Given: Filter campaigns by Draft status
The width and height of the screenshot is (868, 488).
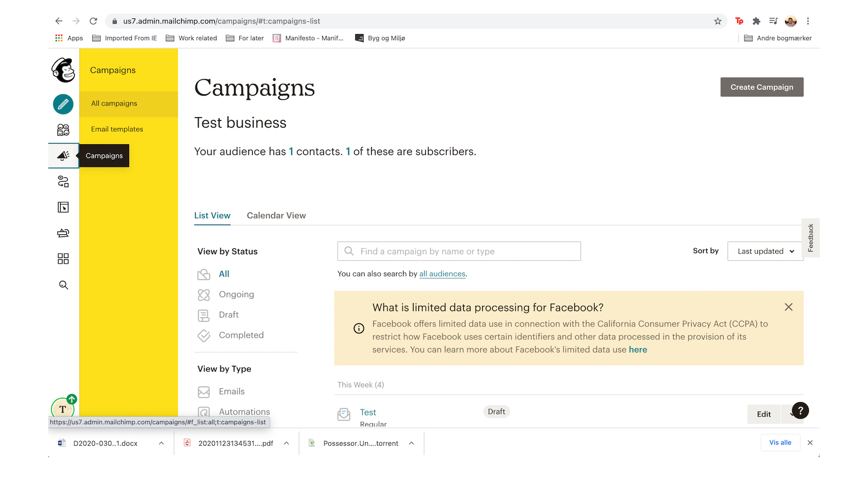Looking at the screenshot, I should [228, 314].
